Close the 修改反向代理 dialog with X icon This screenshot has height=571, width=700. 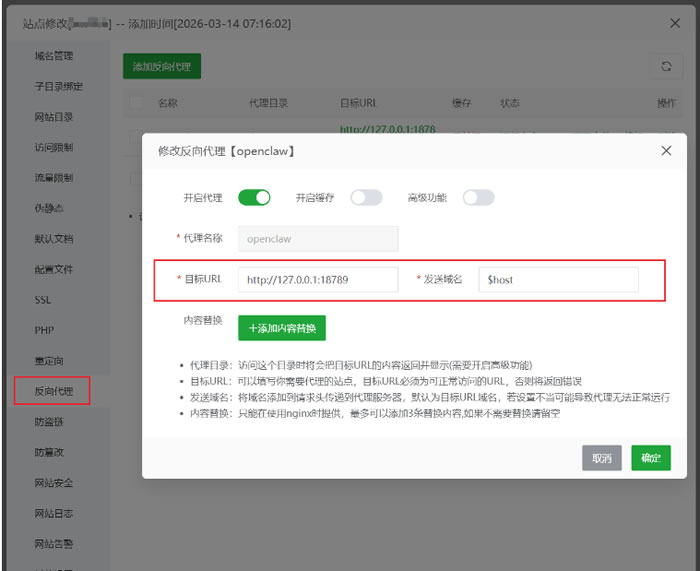click(x=666, y=151)
